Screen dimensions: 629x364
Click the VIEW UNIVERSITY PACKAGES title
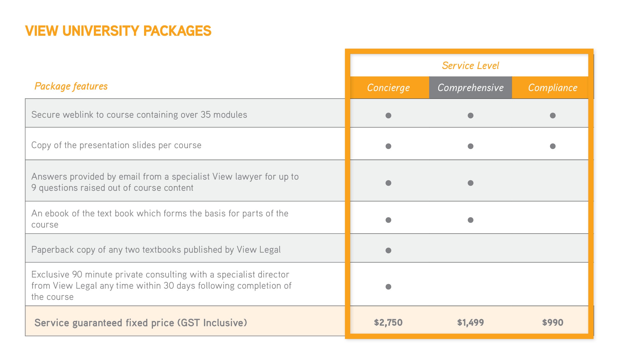pos(118,31)
